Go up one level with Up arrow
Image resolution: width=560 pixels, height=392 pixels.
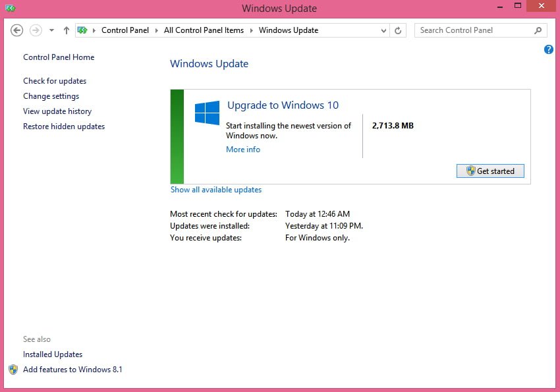67,30
